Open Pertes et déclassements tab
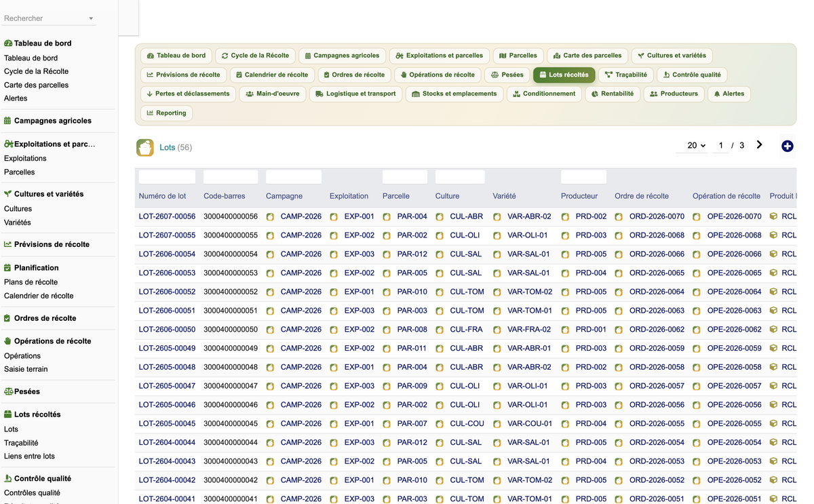Viewport: 814px width, 504px height. pyautogui.click(x=188, y=94)
